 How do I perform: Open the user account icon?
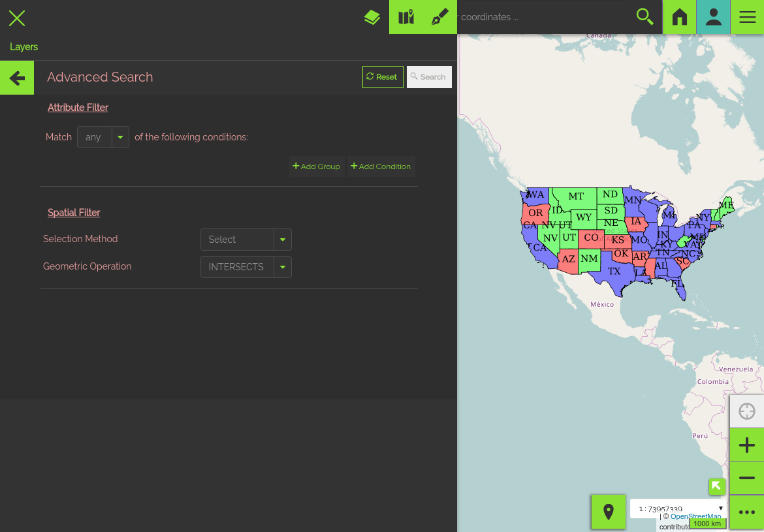(x=714, y=17)
